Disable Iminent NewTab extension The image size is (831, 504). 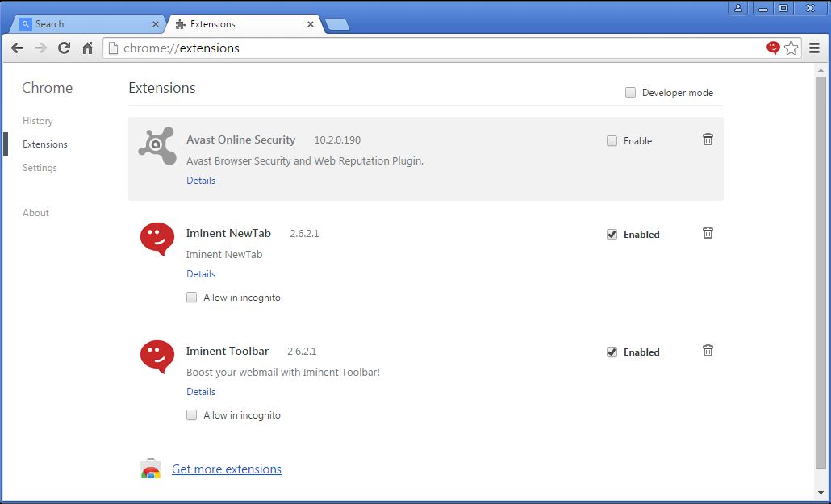[x=612, y=234]
